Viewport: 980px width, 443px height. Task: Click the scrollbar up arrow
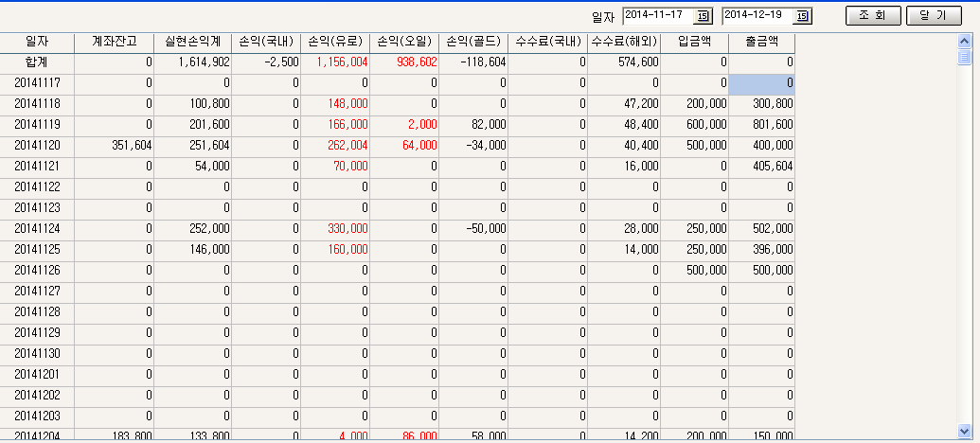[964, 42]
